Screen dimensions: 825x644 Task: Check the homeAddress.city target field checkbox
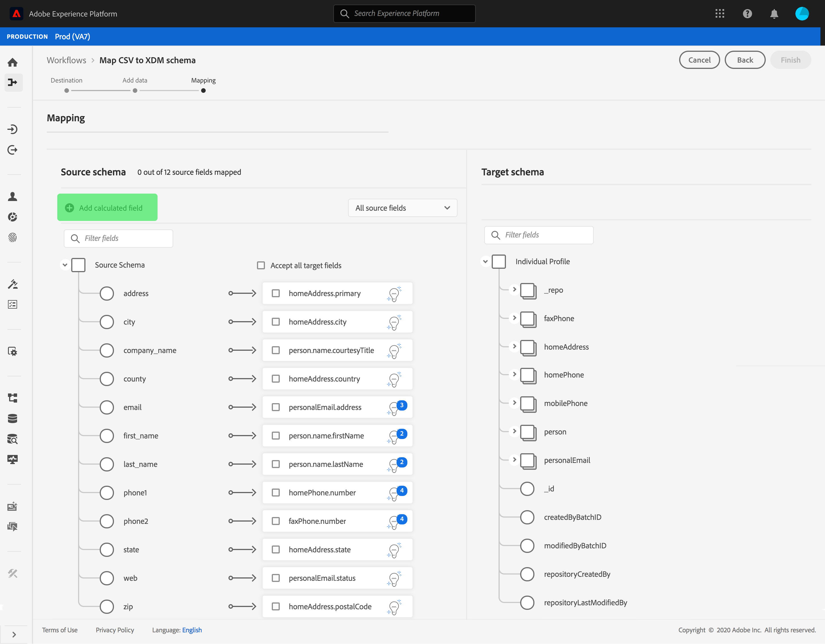coord(276,322)
